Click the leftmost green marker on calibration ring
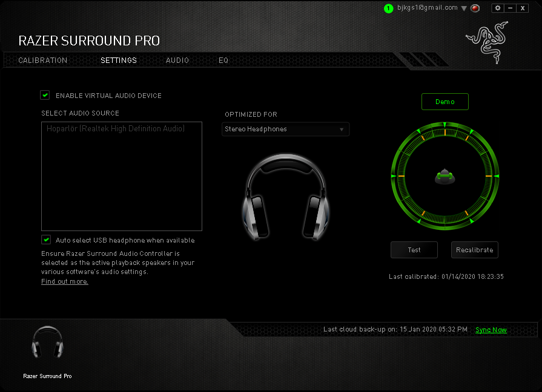This screenshot has height=392, width=542. pos(394,176)
